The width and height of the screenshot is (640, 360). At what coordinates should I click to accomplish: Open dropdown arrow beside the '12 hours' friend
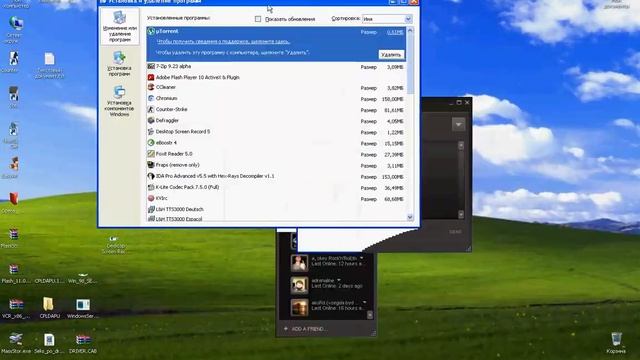pos(362,258)
